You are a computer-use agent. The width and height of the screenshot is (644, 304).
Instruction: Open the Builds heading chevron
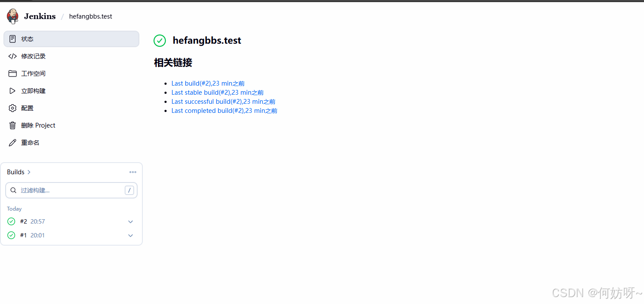29,172
